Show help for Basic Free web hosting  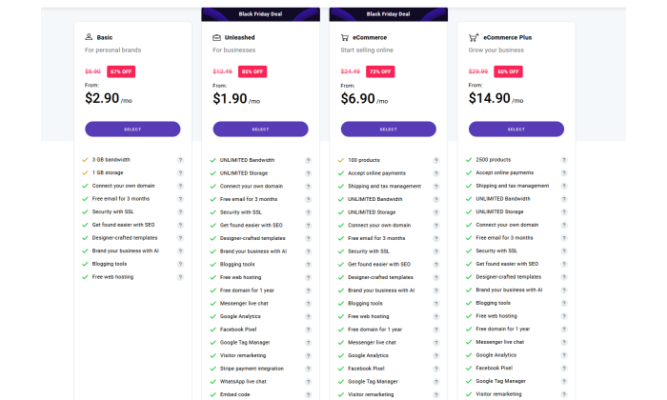pyautogui.click(x=180, y=277)
